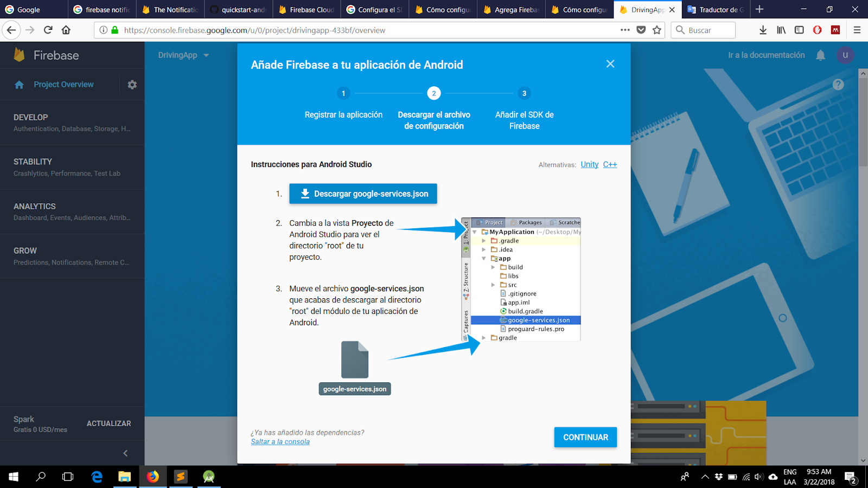This screenshot has width=868, height=488.
Task: Open a new browser tab
Action: pyautogui.click(x=759, y=9)
